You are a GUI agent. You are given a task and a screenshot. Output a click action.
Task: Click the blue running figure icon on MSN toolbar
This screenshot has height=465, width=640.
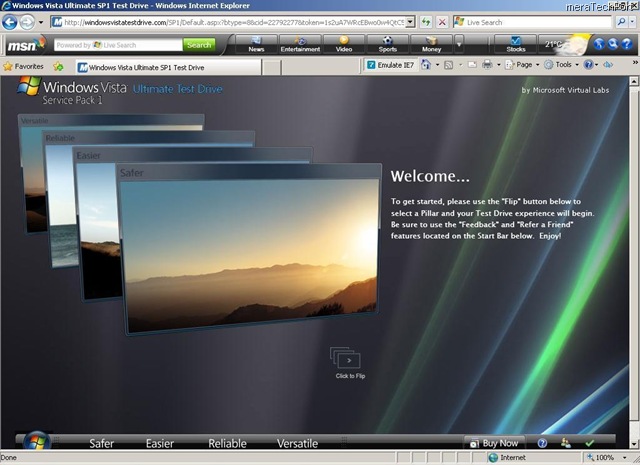[599, 44]
